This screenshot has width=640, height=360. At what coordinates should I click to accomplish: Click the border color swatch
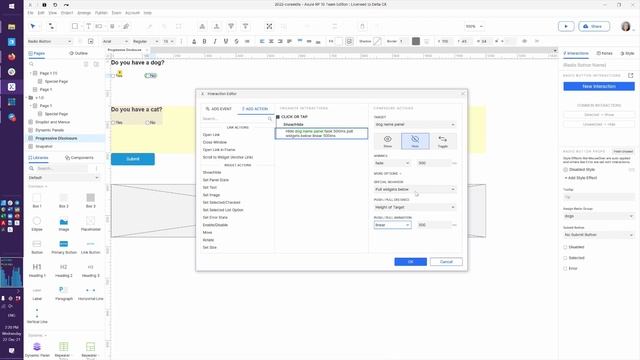coord(416,41)
